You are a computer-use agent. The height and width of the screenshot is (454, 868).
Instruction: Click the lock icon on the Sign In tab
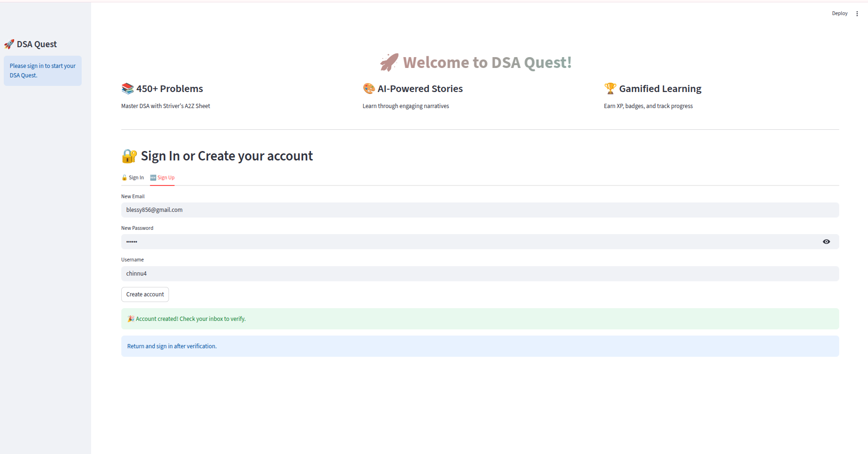point(124,177)
